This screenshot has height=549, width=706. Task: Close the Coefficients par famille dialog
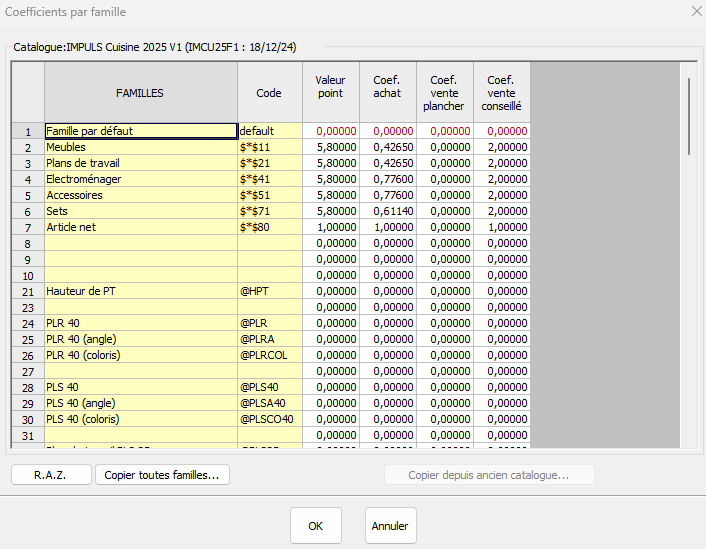[695, 11]
